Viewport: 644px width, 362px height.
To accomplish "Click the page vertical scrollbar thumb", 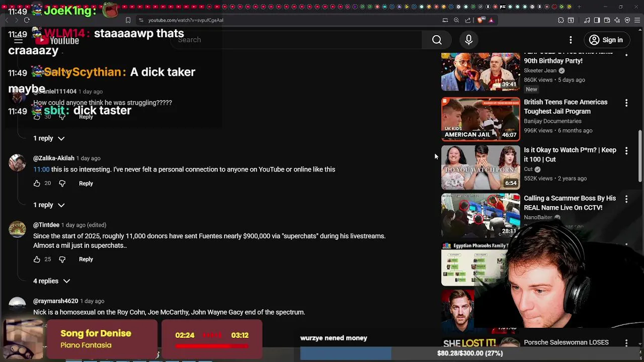I will (x=640, y=156).
